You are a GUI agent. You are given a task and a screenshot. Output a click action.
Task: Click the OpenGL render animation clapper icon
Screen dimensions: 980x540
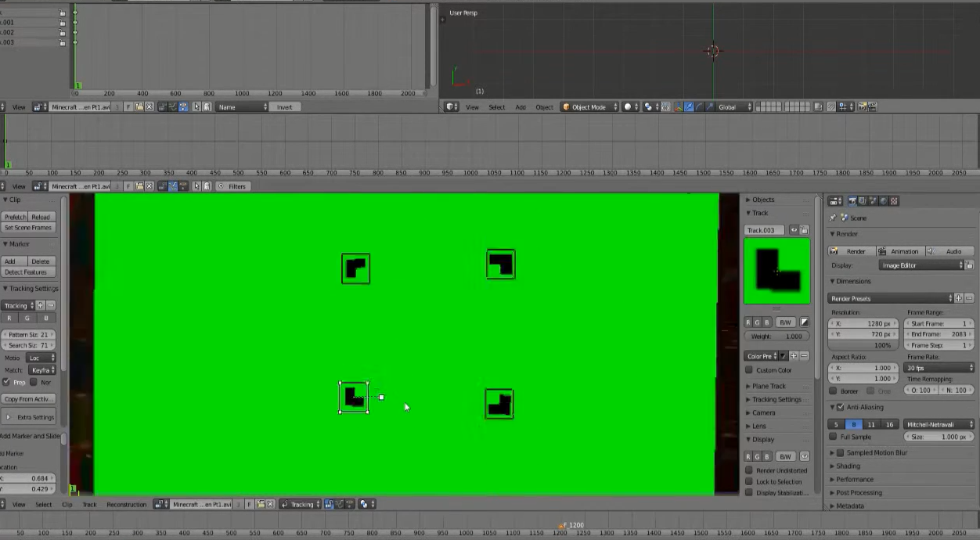click(872, 106)
